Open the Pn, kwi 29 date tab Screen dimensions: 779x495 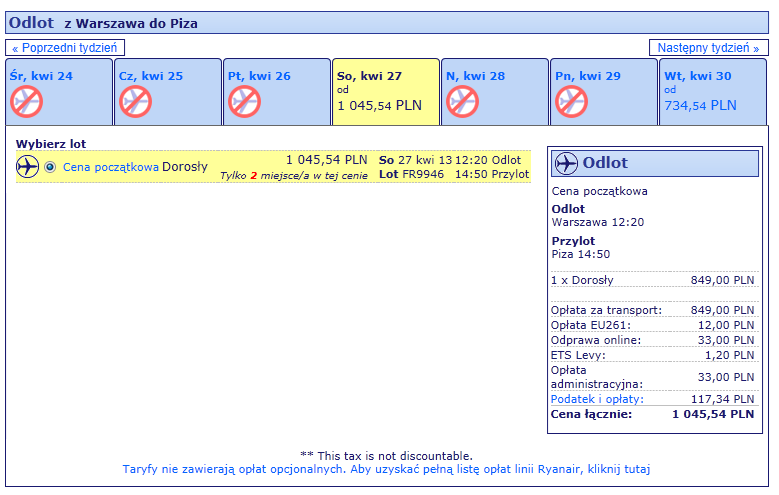coord(604,91)
